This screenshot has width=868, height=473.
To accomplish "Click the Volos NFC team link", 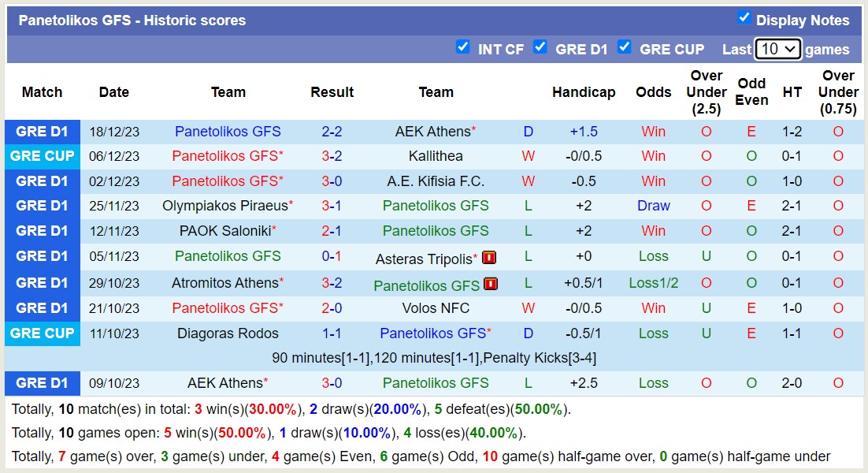I will click(436, 308).
